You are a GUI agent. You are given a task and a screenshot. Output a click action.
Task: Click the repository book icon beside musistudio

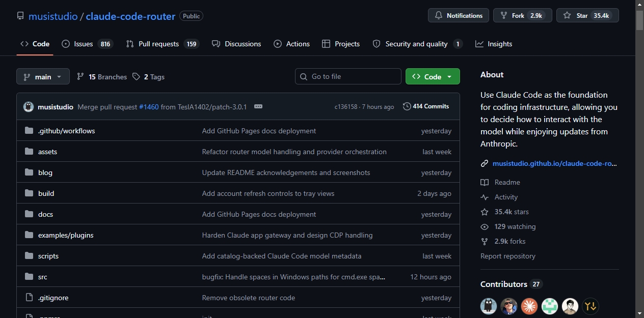(x=20, y=16)
